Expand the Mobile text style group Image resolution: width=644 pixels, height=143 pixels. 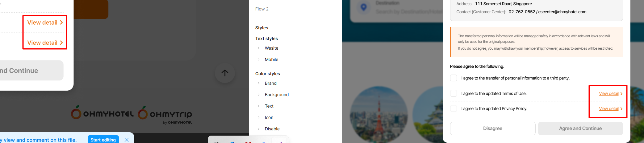tap(259, 59)
